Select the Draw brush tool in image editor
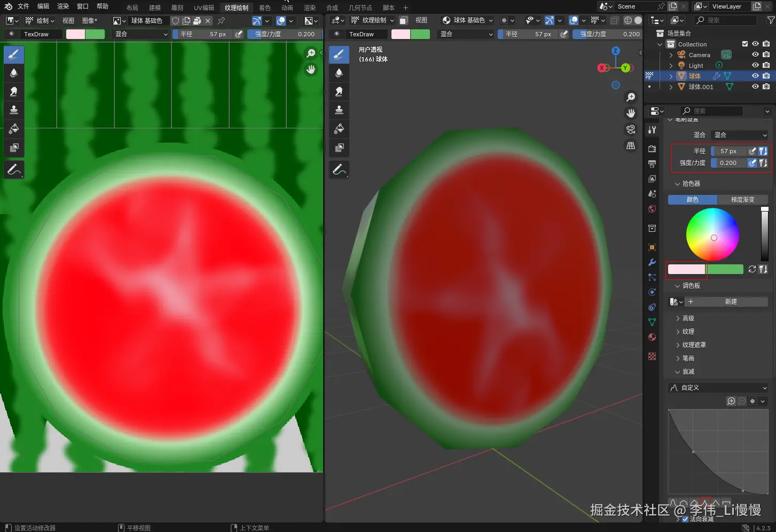 (14, 54)
